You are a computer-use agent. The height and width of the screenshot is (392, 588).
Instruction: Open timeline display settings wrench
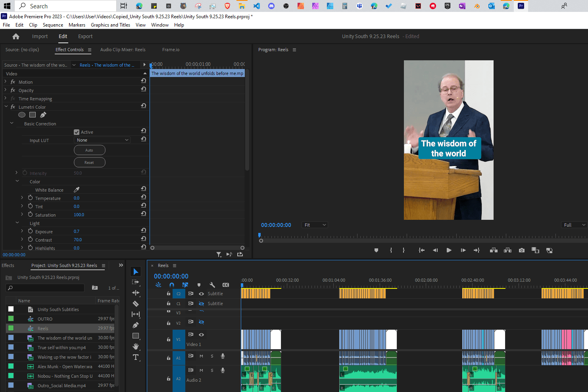pos(212,285)
